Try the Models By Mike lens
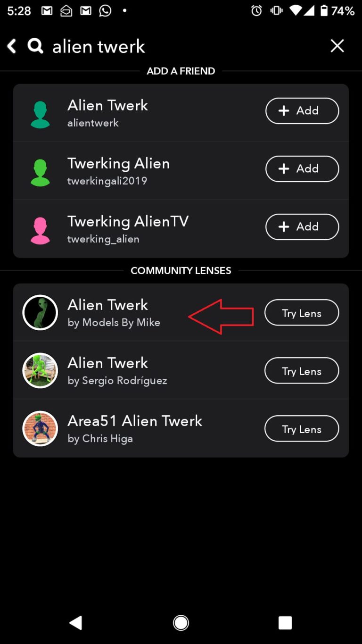This screenshot has width=362, height=644. pyautogui.click(x=302, y=313)
